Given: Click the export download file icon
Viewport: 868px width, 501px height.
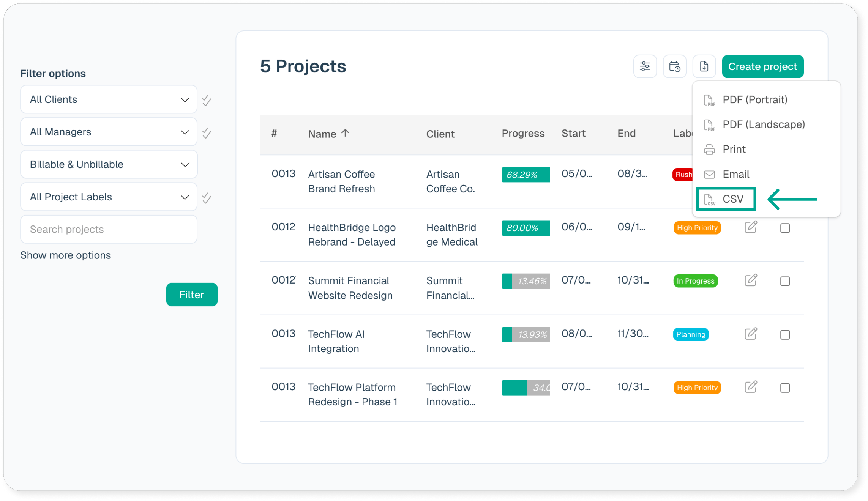Looking at the screenshot, I should pyautogui.click(x=704, y=66).
